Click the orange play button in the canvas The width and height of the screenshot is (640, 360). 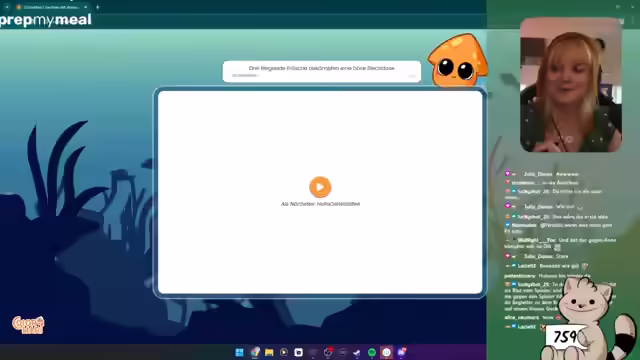pos(320,187)
